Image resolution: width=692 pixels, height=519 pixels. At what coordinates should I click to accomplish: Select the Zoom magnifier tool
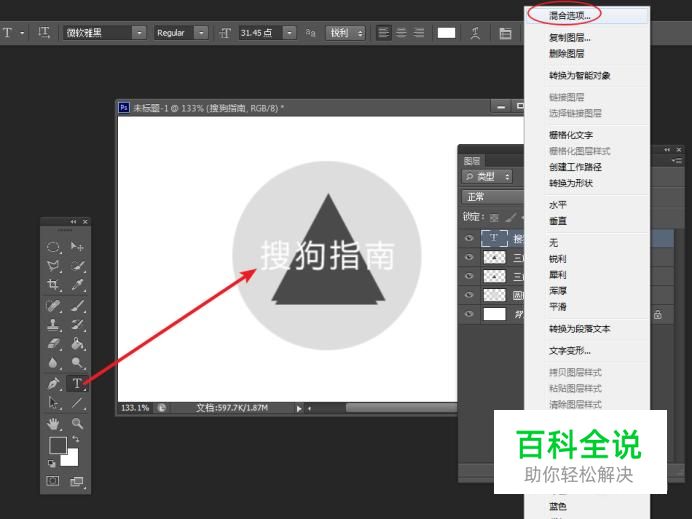tap(77, 424)
